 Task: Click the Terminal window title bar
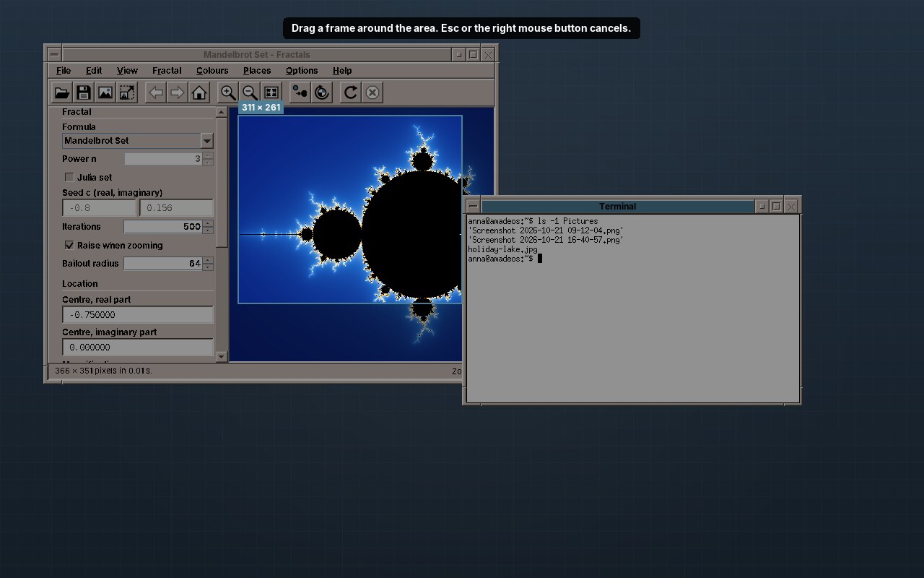click(x=617, y=206)
